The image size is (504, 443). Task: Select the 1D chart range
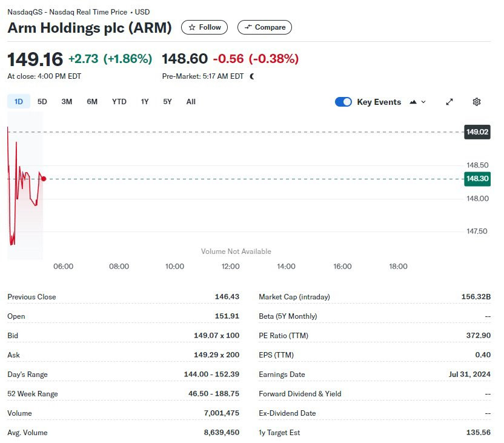(19, 102)
